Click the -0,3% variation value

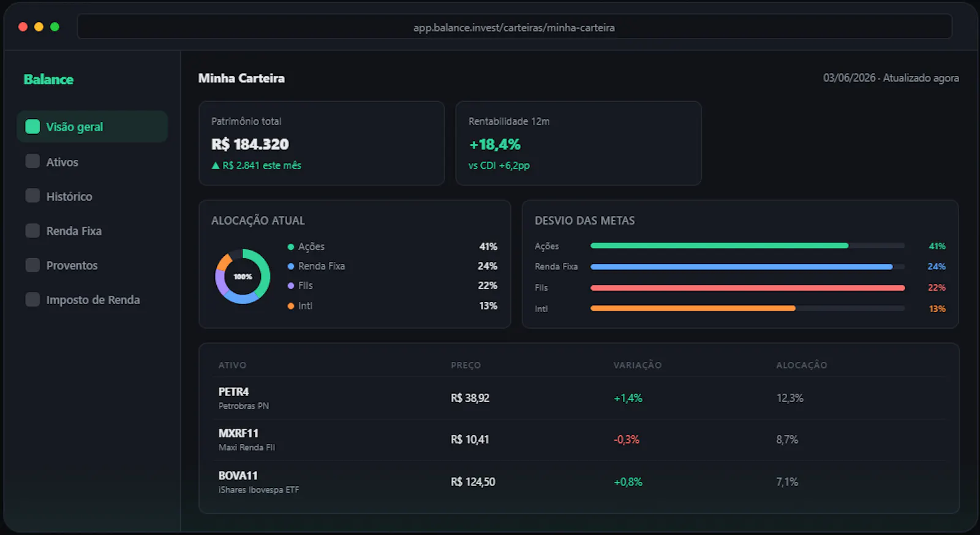click(x=627, y=440)
